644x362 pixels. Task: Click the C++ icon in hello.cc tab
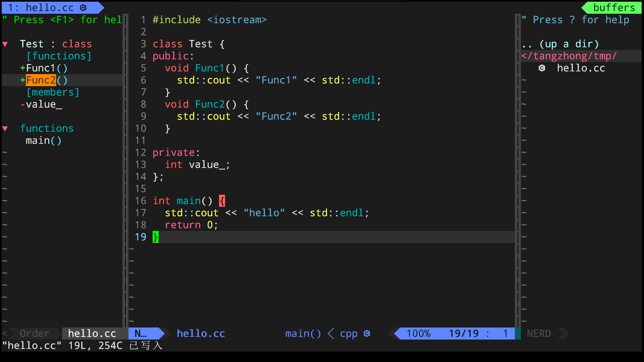coord(83,7)
